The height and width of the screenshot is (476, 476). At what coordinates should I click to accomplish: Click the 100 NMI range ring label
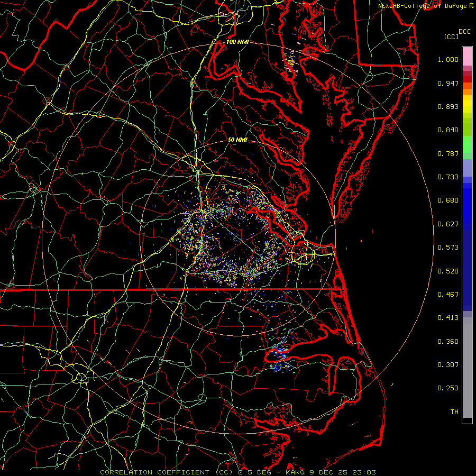coord(237,42)
